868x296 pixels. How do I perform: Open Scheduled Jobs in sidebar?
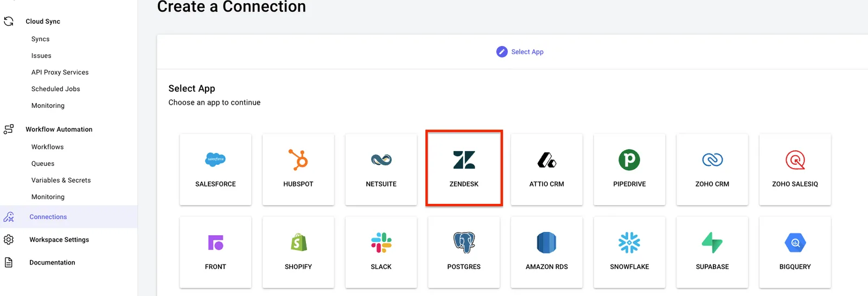(x=55, y=89)
